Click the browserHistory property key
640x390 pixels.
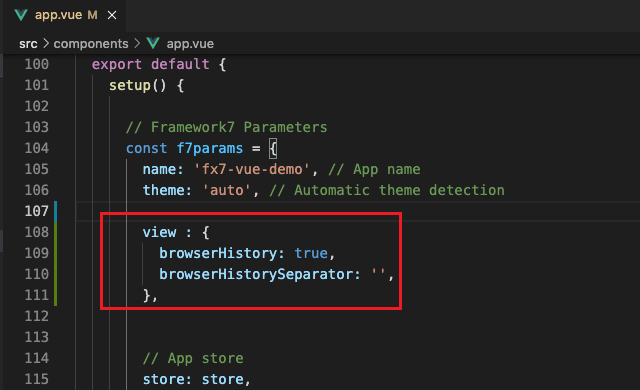(218, 253)
